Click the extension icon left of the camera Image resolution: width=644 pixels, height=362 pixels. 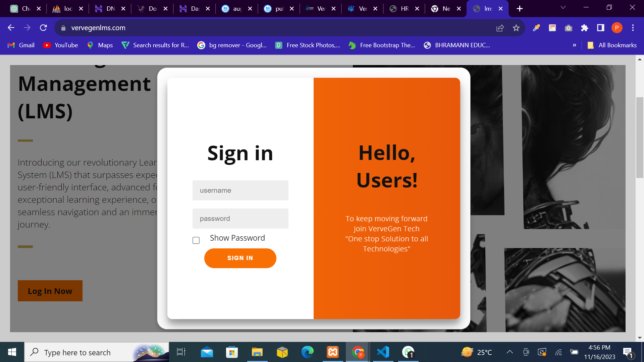(552, 28)
